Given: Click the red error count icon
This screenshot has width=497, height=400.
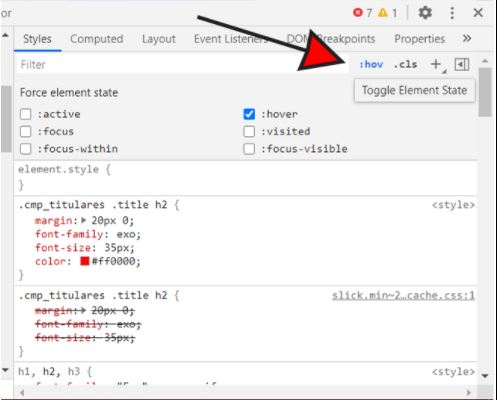Looking at the screenshot, I should [358, 13].
